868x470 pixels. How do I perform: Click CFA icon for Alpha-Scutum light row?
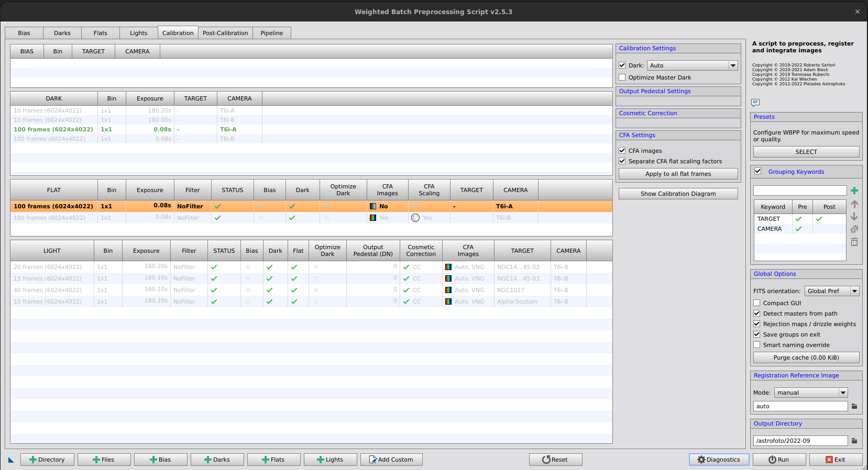pos(448,301)
